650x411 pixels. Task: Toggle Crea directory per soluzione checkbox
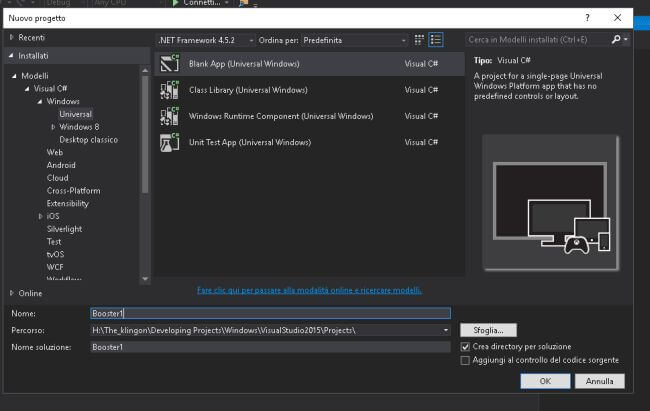tap(465, 347)
